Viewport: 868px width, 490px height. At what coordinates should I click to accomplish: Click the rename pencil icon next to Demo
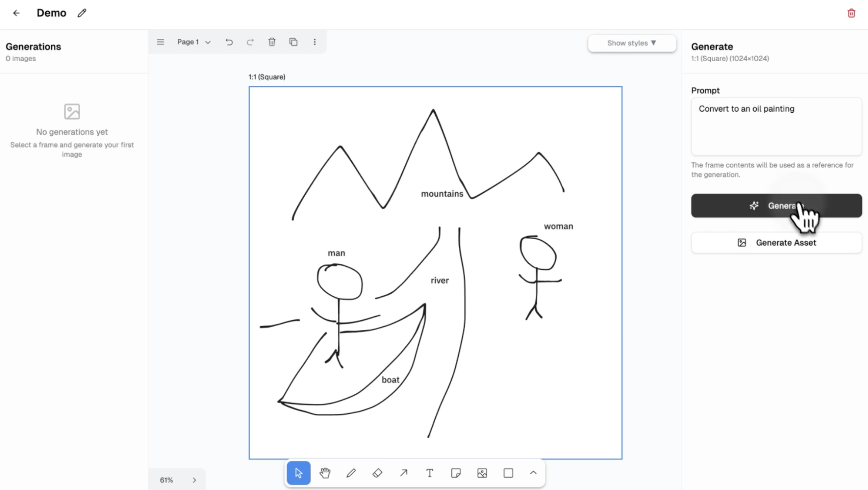(x=81, y=13)
